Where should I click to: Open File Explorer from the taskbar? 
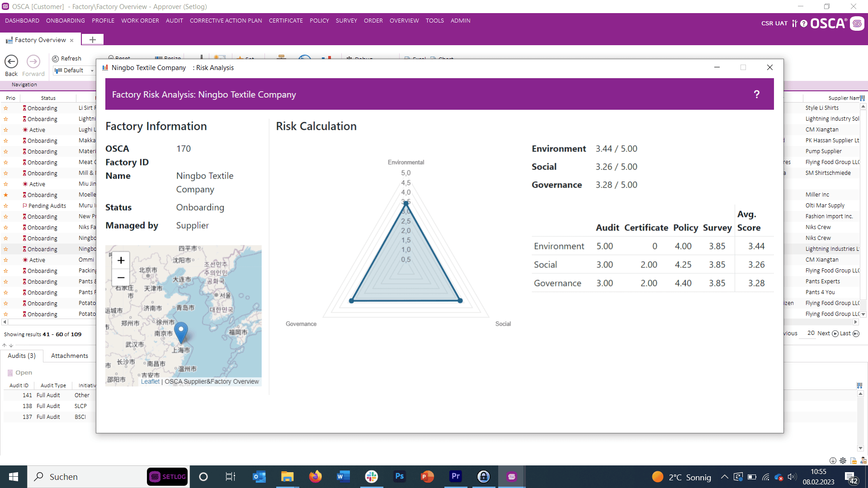click(x=287, y=477)
